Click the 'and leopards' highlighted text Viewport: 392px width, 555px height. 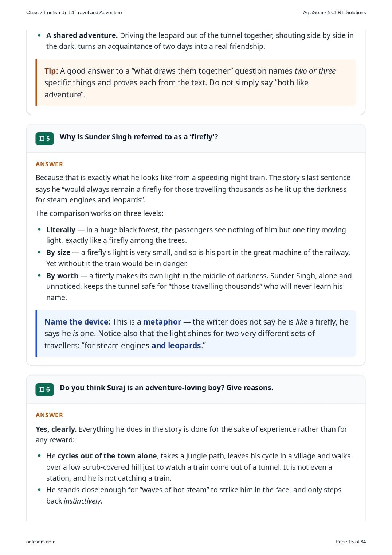point(176,345)
